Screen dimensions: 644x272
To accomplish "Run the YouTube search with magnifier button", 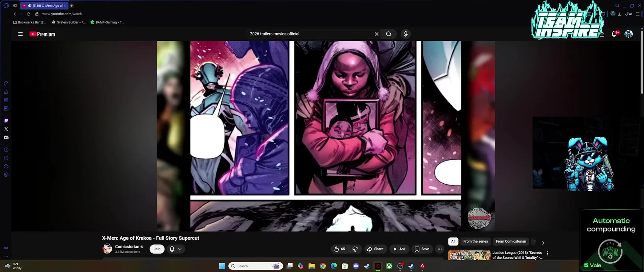I will click(x=388, y=34).
